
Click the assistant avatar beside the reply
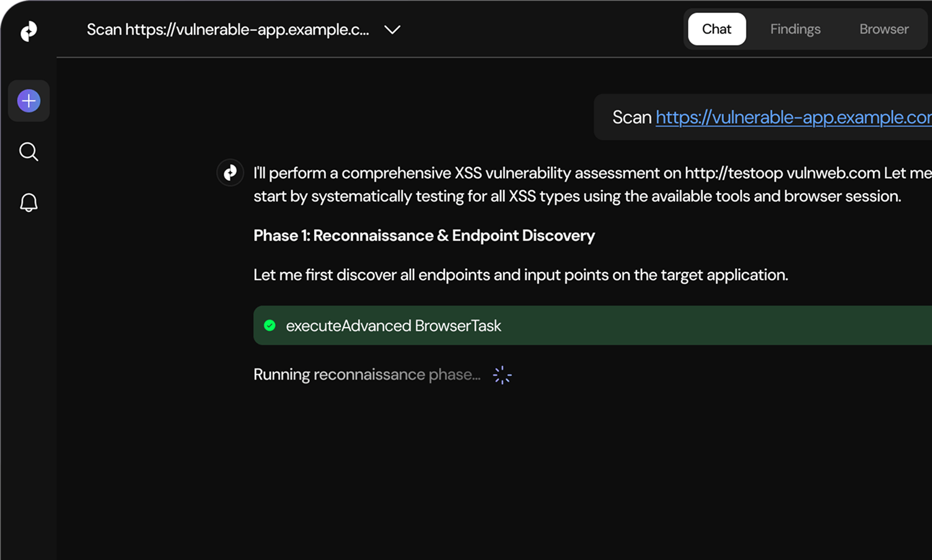click(x=230, y=172)
